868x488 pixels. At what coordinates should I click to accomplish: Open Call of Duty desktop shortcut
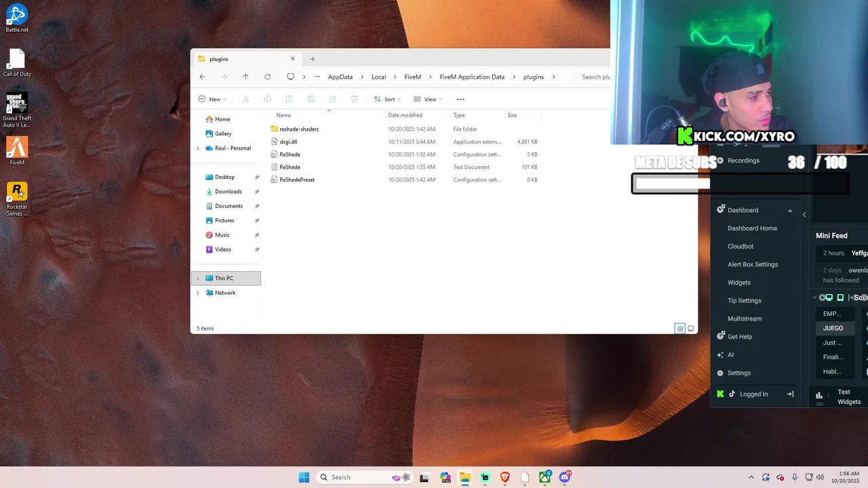click(17, 62)
